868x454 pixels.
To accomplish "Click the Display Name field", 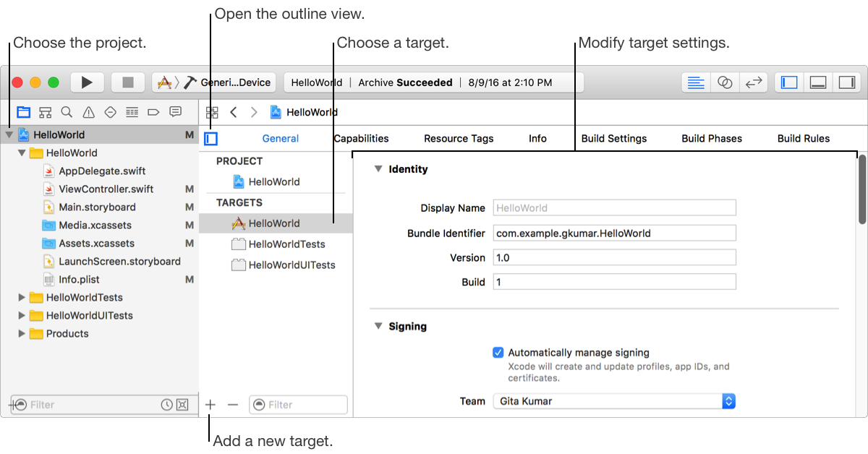I will tap(615, 207).
